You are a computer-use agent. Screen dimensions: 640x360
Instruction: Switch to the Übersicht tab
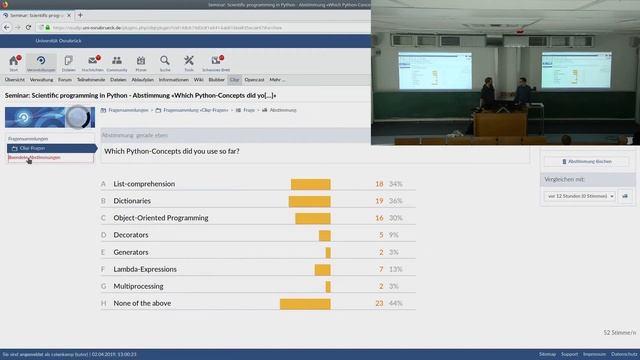coord(15,80)
